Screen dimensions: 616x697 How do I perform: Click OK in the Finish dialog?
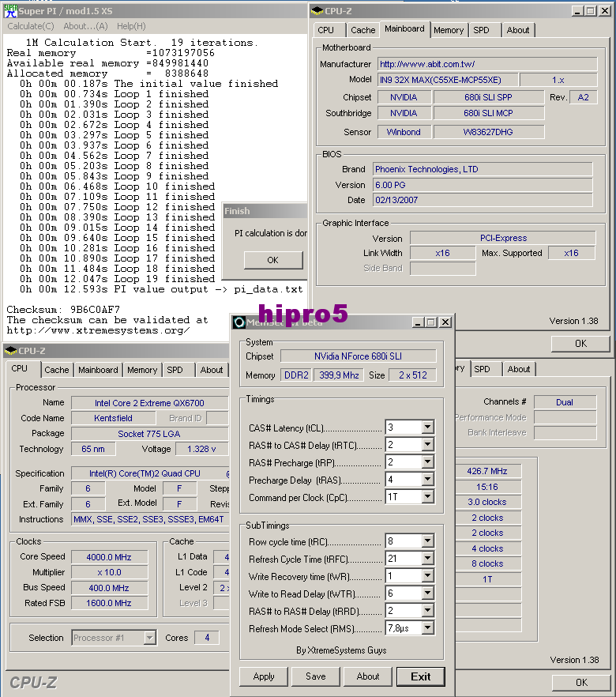273,260
